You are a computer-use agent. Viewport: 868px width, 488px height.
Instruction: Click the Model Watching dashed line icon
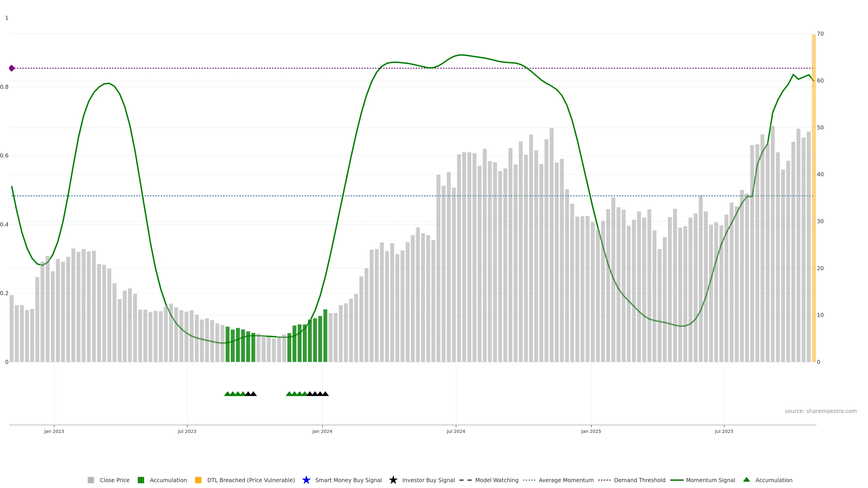465,480
